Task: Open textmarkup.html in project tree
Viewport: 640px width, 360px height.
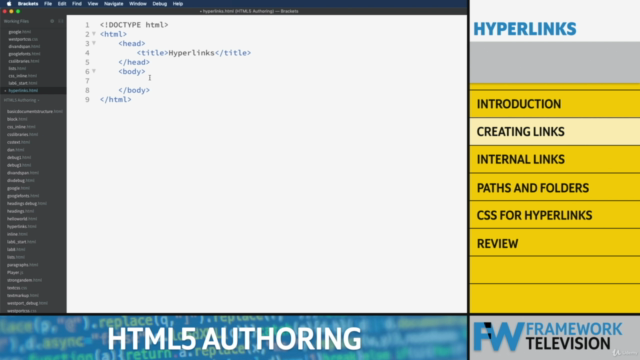Action: click(x=22, y=296)
